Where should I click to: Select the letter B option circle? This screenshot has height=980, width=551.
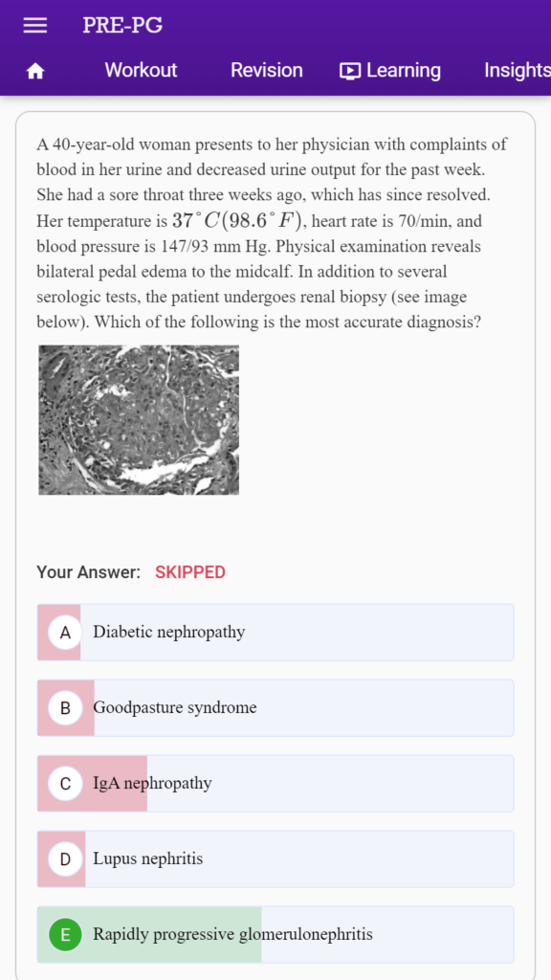pyautogui.click(x=66, y=708)
